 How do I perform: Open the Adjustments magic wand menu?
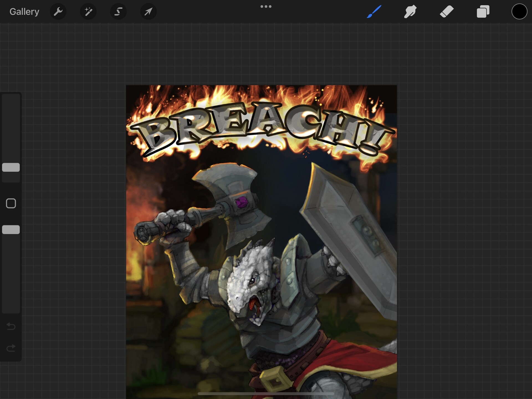[88, 11]
